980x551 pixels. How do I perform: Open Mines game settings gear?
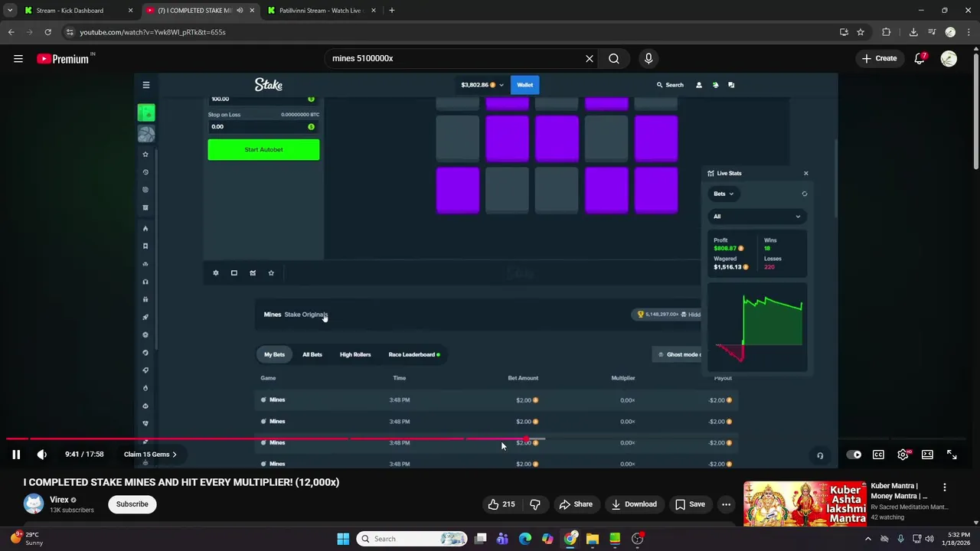click(x=216, y=273)
